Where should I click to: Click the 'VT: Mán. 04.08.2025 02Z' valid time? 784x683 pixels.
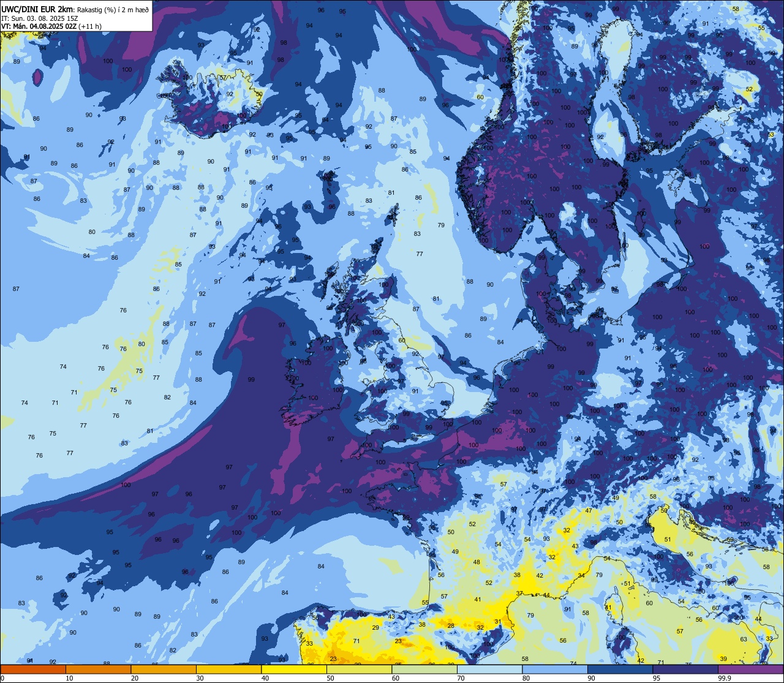coord(39,26)
